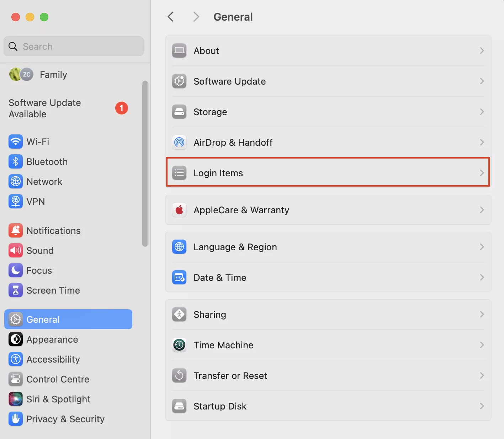Click the sidebar vertical scrollbar
Screen dimensions: 504x439
click(x=145, y=164)
